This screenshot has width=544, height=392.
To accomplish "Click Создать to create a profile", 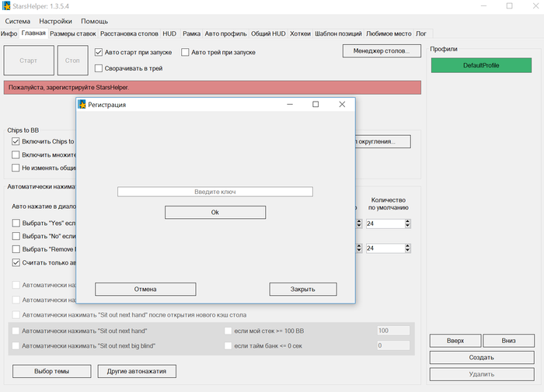I will [x=482, y=357].
